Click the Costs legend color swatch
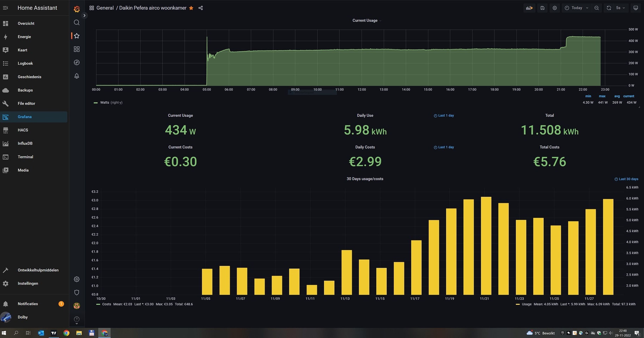Viewport: 644px width, 338px height. [x=98, y=304]
